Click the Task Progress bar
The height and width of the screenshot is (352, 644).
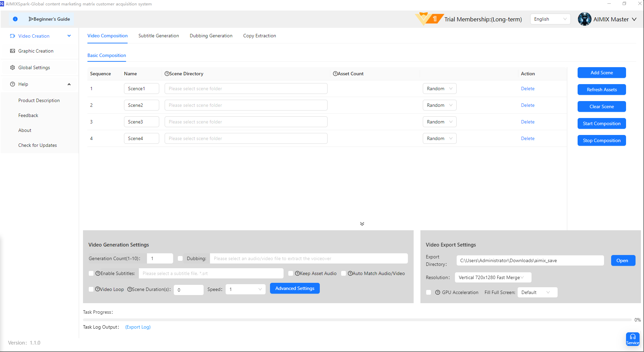[x=357, y=320]
